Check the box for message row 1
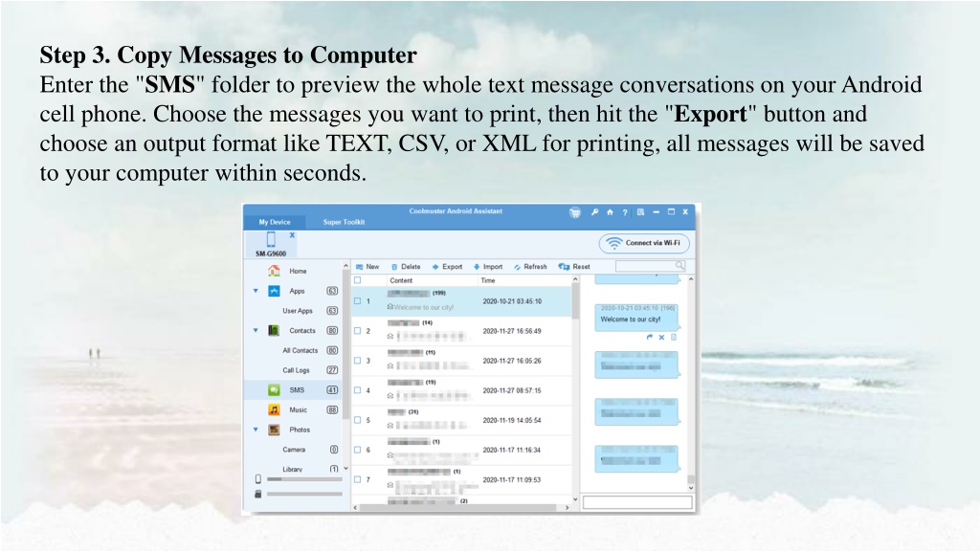 click(x=357, y=301)
